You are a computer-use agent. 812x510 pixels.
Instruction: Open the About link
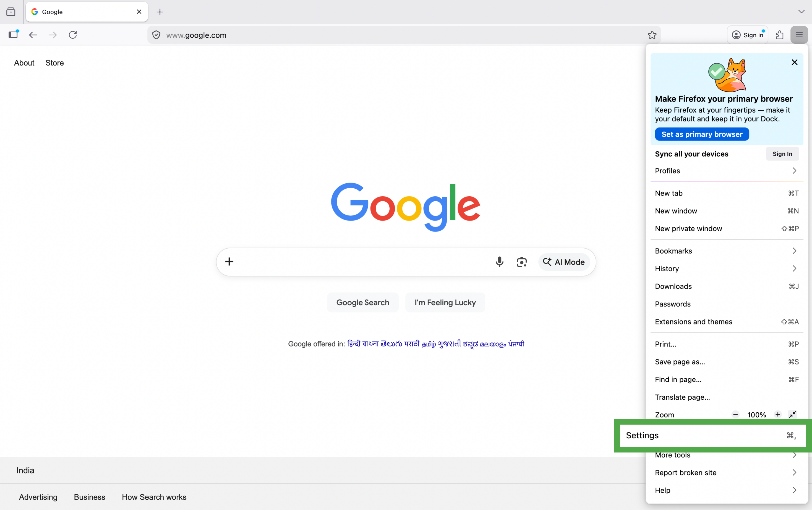pyautogui.click(x=24, y=63)
